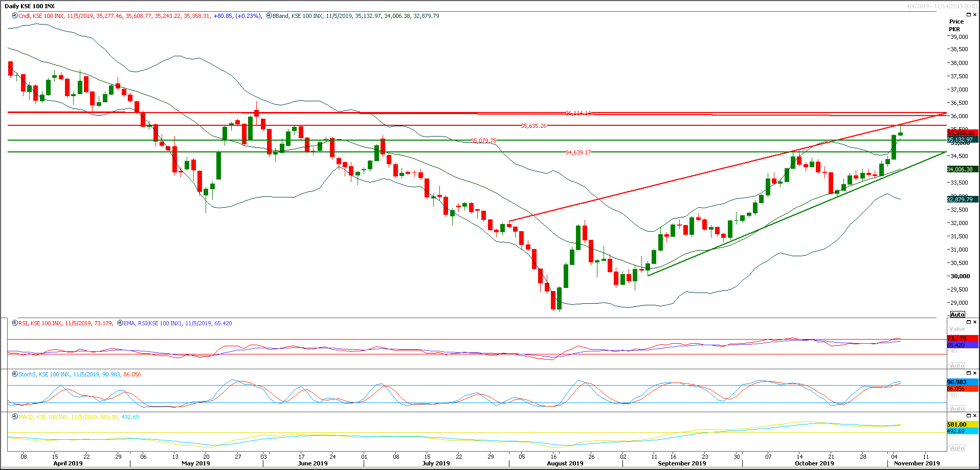980x470 pixels.
Task: Expand the main price chart pane
Action: (968, 14)
